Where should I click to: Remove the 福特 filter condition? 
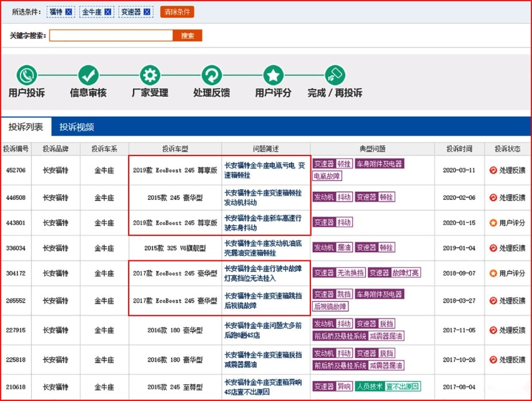[x=69, y=12]
